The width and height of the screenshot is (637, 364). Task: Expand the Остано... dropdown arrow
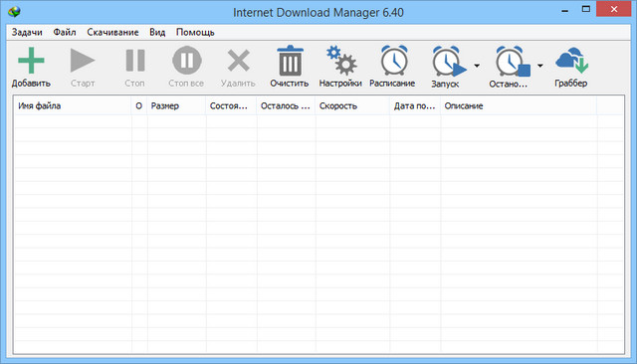(540, 66)
